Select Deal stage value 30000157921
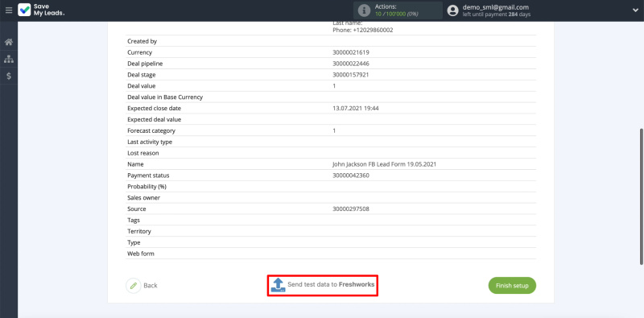The image size is (644, 318). tap(351, 75)
